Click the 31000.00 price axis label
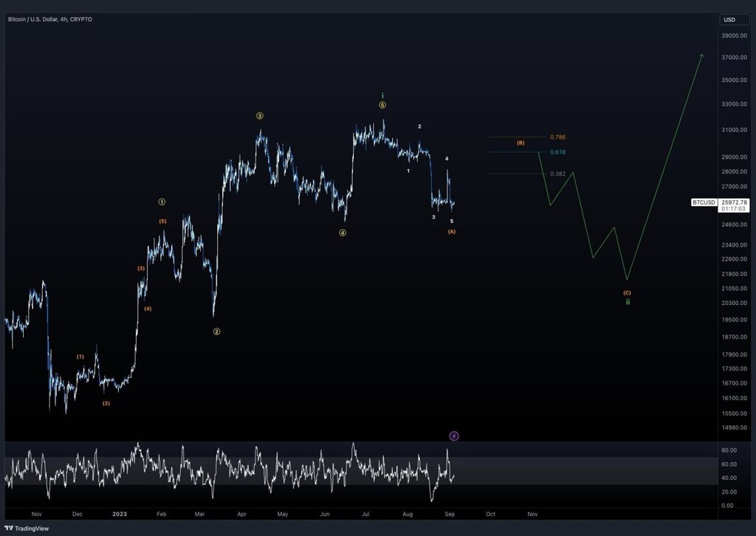Image resolution: width=756 pixels, height=536 pixels. (x=735, y=130)
